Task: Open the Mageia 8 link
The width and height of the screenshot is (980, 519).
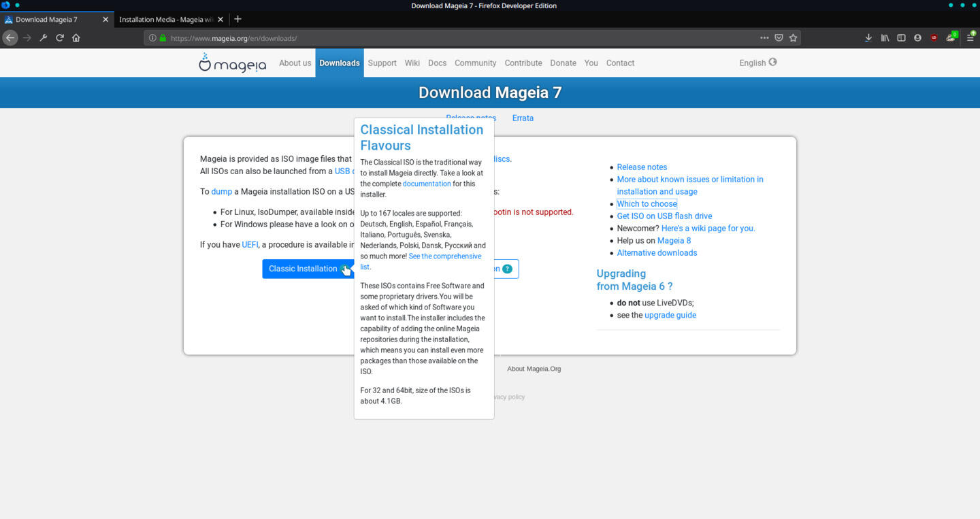Action: tap(674, 240)
